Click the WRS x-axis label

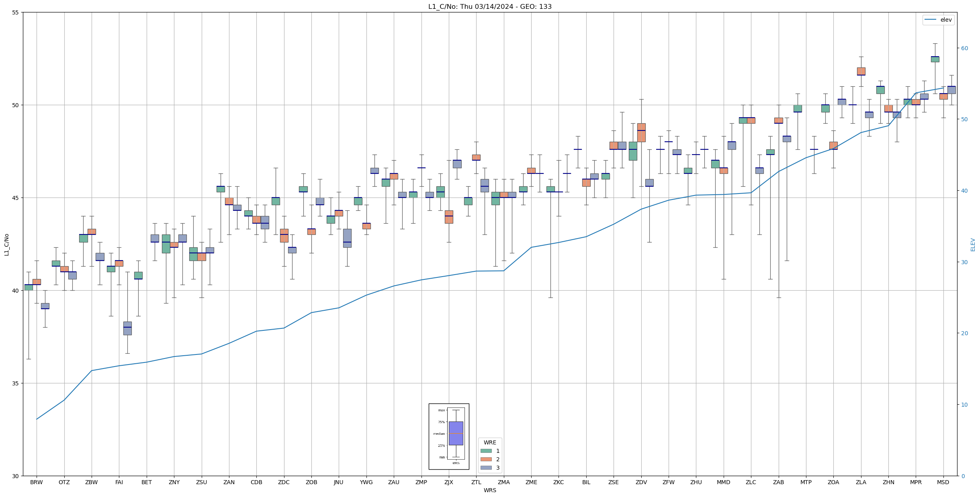[x=489, y=490]
